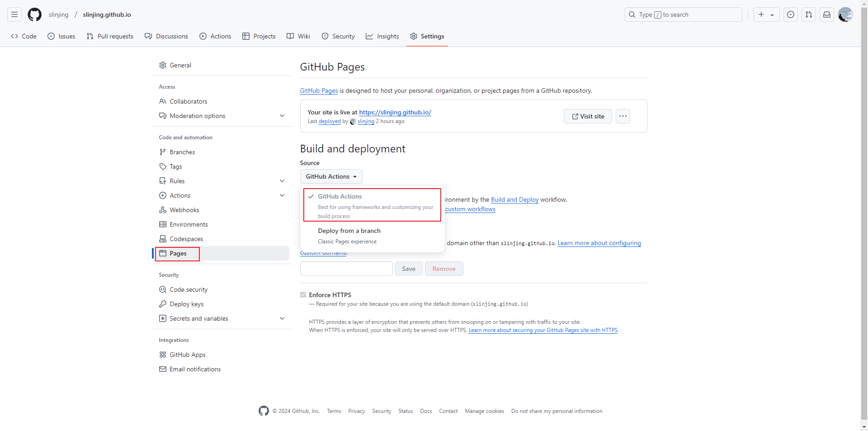
Task: Expand Secrets and variables chevron
Action: click(282, 318)
